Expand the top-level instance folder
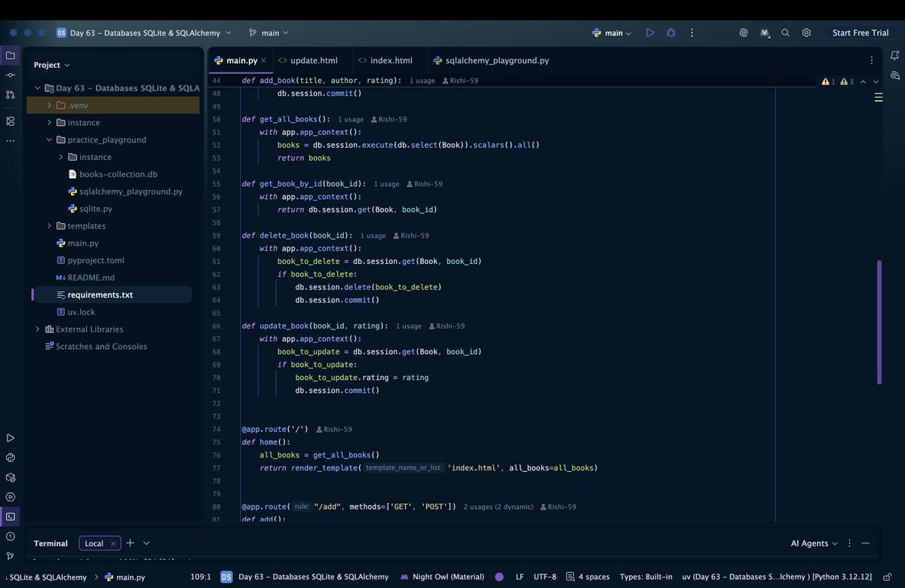 tap(50, 122)
